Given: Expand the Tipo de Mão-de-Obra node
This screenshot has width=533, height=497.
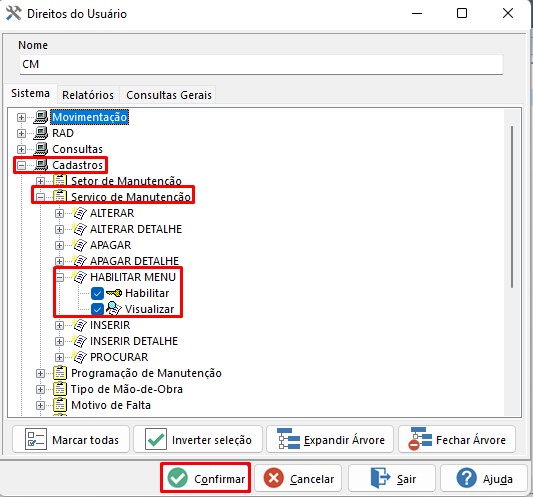Looking at the screenshot, I should click(40, 389).
